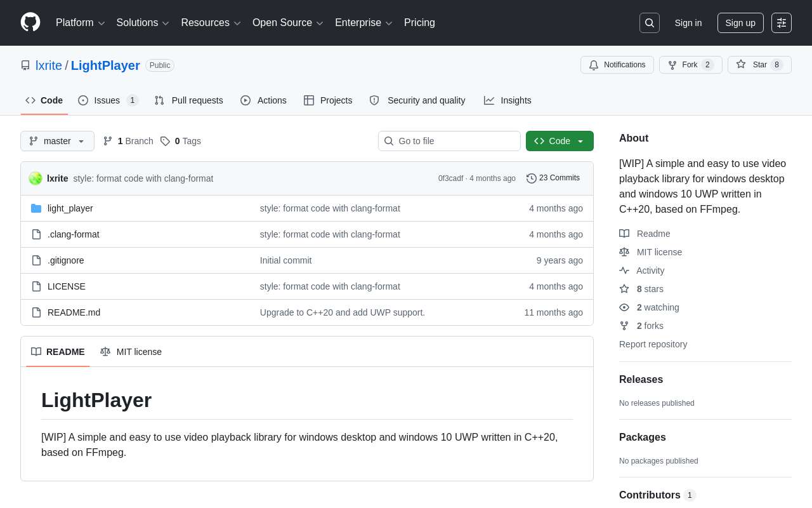This screenshot has width=812, height=508.
Task: Click the eye icon beside 2 watching
Action: 624,307
